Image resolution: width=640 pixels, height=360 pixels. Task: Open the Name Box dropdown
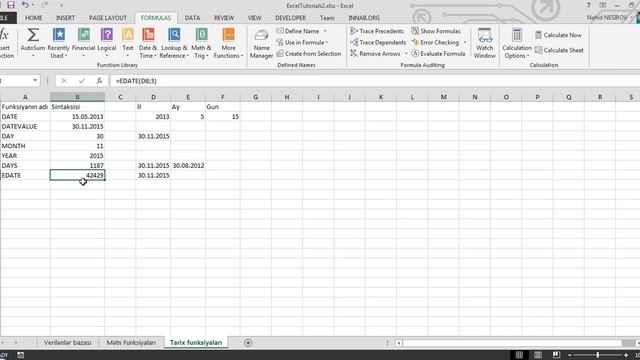pyautogui.click(x=35, y=80)
